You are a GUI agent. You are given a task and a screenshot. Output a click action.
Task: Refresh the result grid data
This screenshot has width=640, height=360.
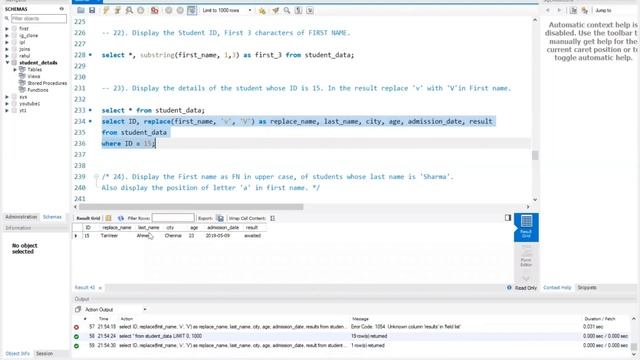(x=121, y=218)
